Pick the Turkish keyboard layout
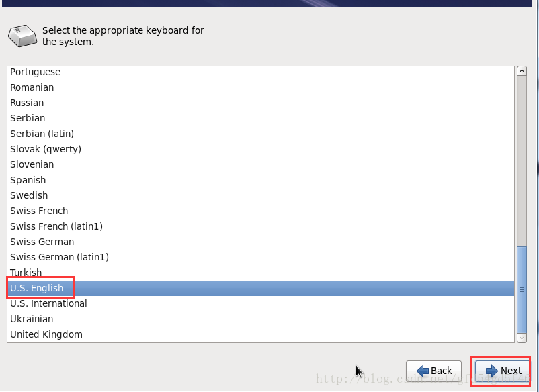 26,273
